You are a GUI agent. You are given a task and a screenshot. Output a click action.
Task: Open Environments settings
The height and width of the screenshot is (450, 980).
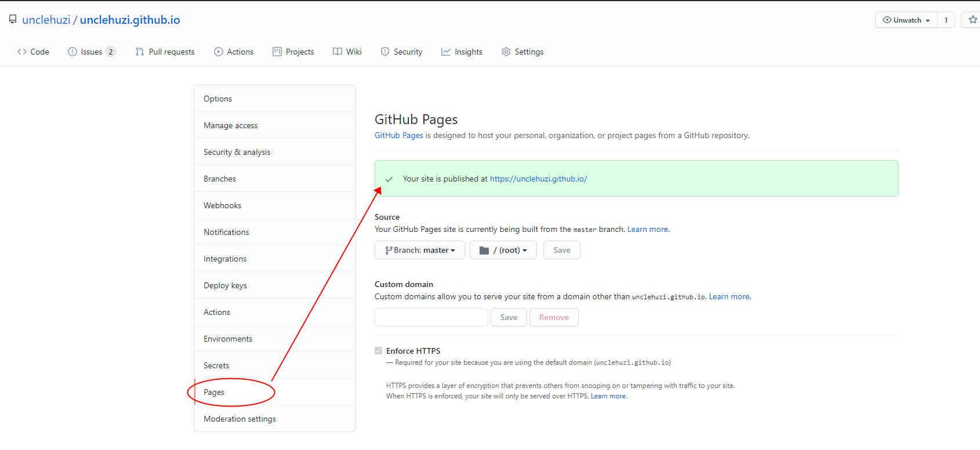tap(275, 339)
